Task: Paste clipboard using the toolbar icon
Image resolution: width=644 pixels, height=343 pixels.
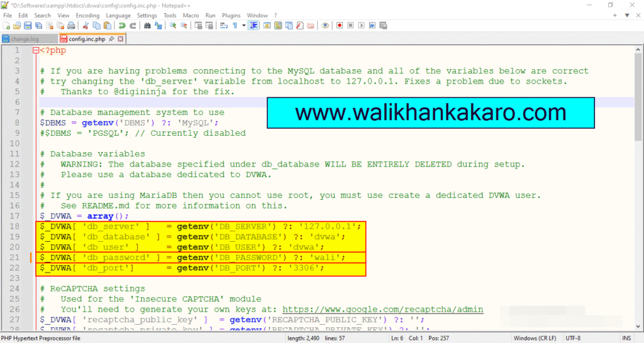Action: [107, 25]
